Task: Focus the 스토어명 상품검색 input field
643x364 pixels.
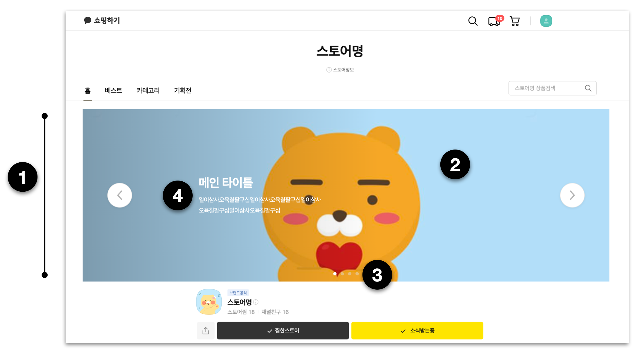Action: (547, 88)
